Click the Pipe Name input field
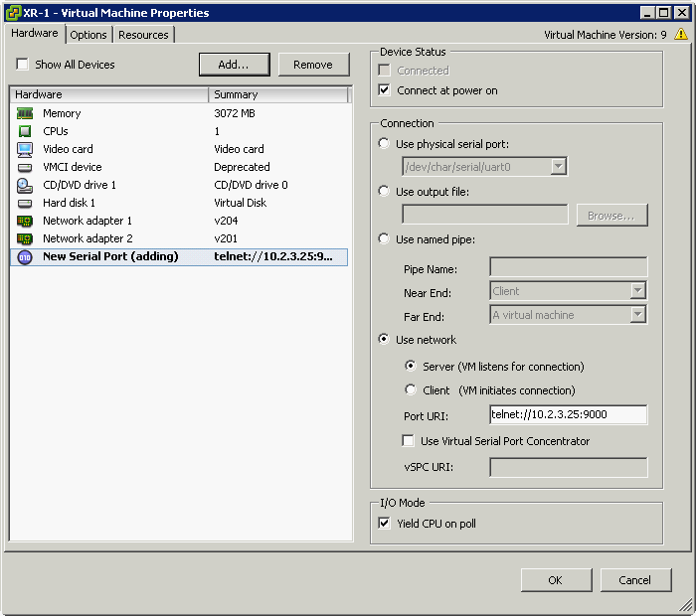Viewport: 696px width, 616px height. coord(568,267)
